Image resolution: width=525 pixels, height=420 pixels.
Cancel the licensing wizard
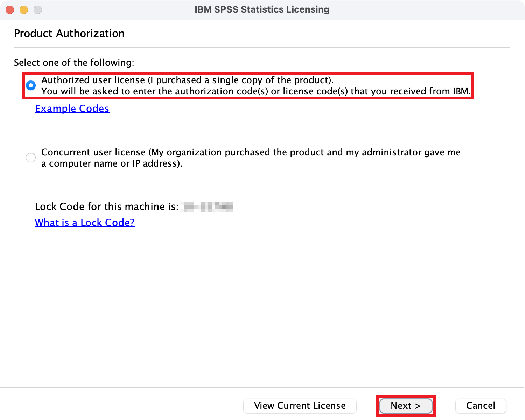tap(481, 406)
